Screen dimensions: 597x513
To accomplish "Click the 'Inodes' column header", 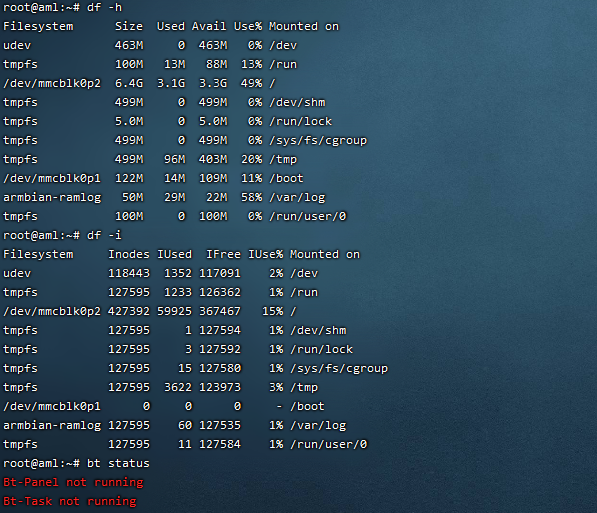I will point(129,254).
